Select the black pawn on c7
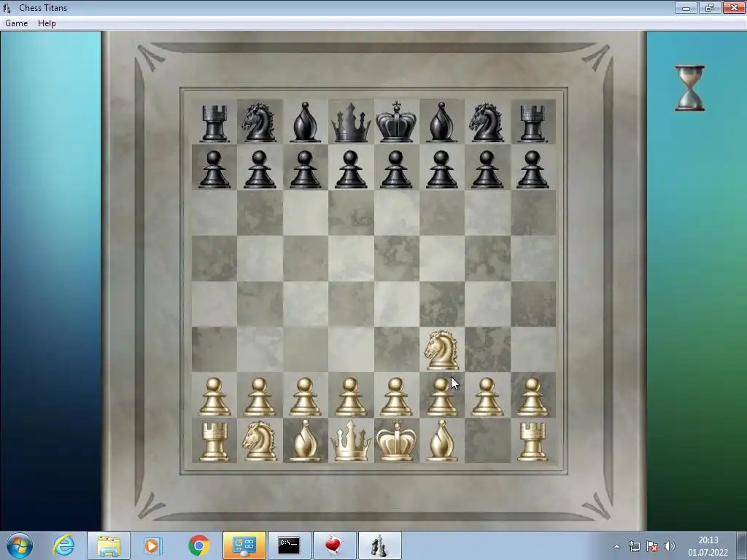Viewport: 747px width, 560px height. point(305,169)
